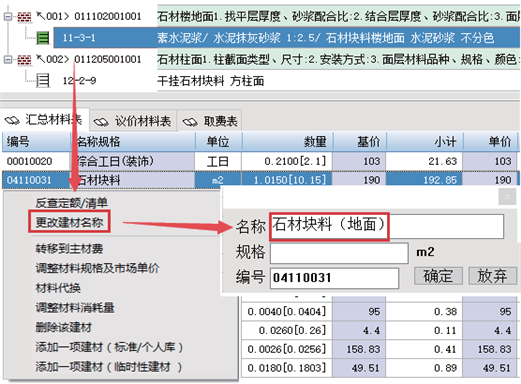The width and height of the screenshot is (521, 384).
Task: Click the 编号 input field showing 04110031
Action: tap(334, 278)
